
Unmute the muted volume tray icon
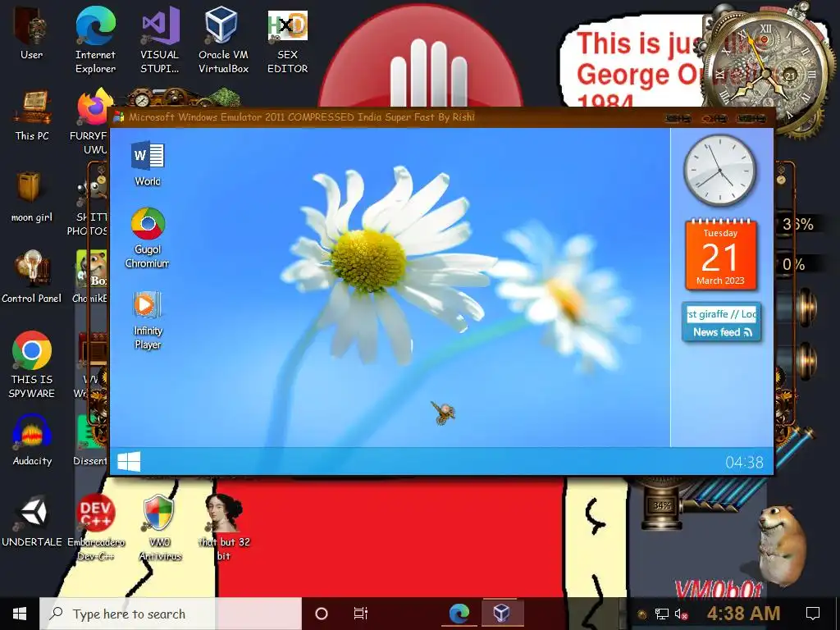click(x=681, y=614)
